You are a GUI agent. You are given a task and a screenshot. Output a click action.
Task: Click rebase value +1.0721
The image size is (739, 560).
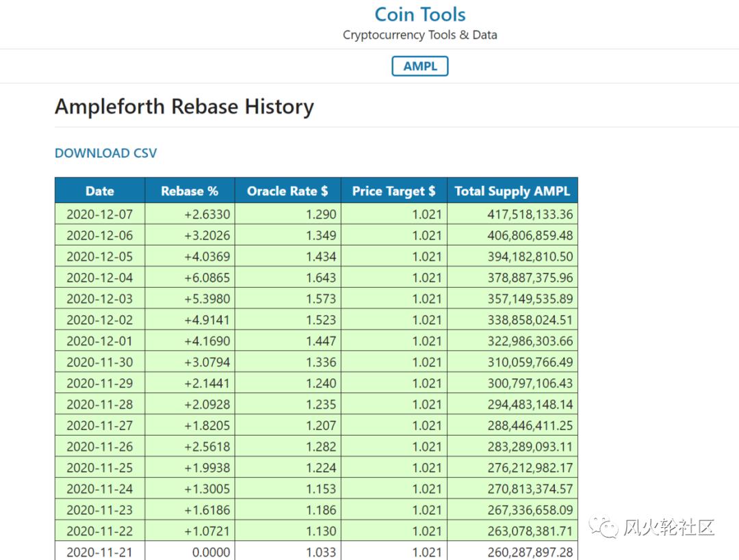pyautogui.click(x=207, y=531)
